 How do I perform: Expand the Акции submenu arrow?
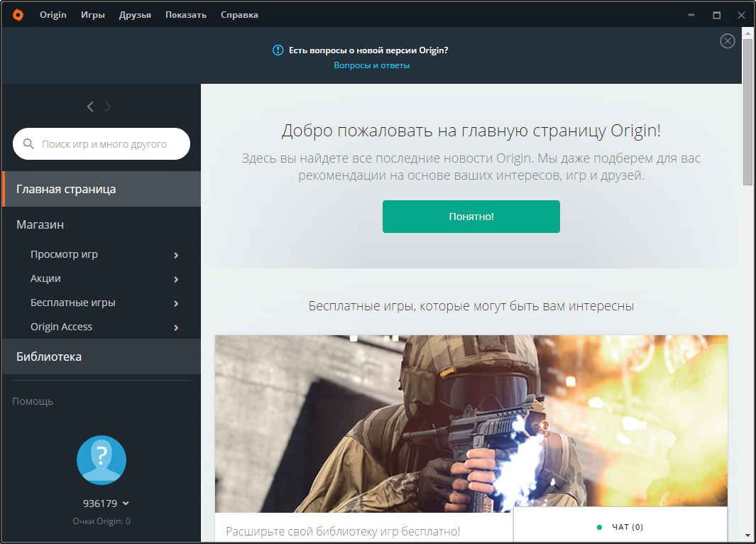[176, 279]
